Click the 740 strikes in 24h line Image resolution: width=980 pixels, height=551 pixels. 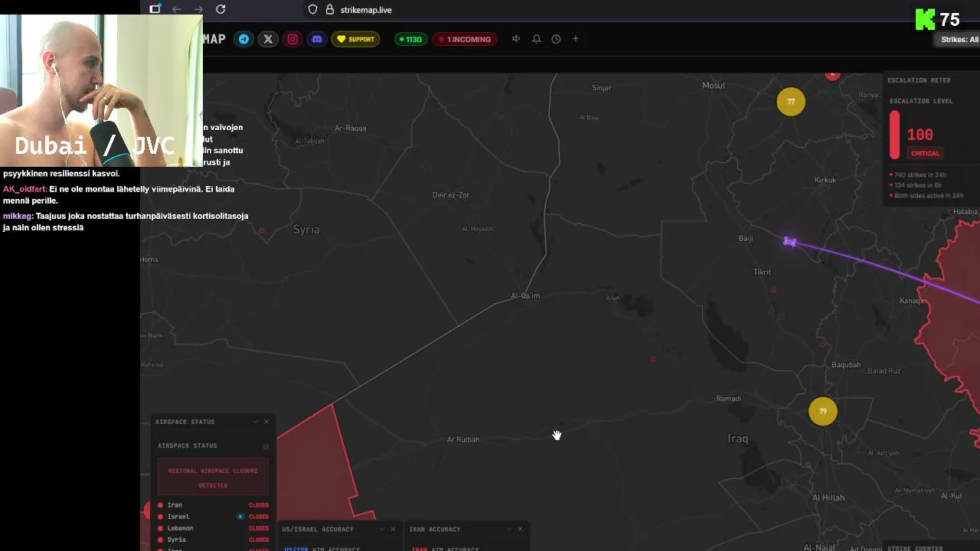[918, 175]
